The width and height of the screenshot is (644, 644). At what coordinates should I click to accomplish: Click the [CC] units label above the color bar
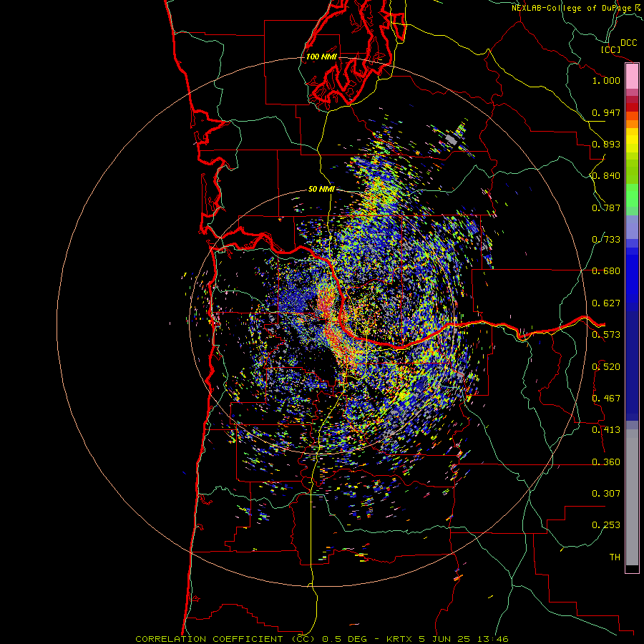(x=610, y=49)
